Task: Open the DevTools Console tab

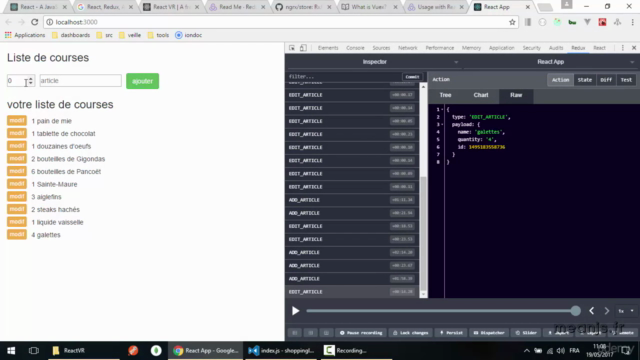Action: (355, 48)
